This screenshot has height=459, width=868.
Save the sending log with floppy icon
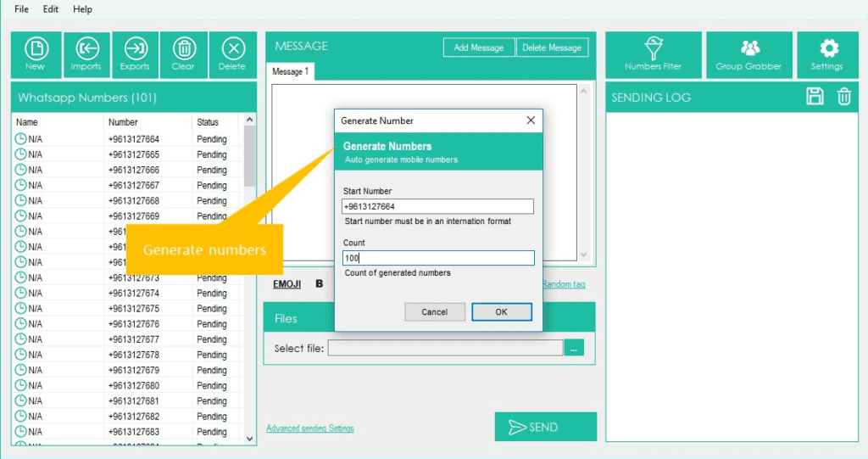click(x=815, y=97)
